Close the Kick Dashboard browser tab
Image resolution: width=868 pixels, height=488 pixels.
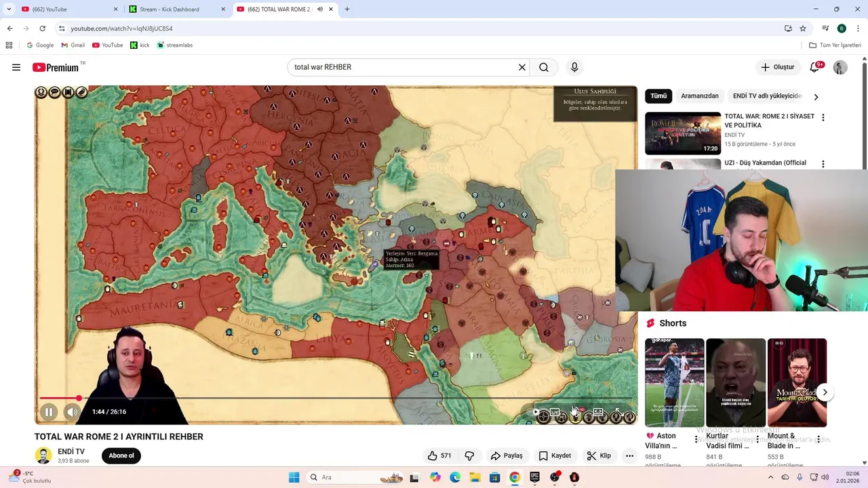(223, 9)
